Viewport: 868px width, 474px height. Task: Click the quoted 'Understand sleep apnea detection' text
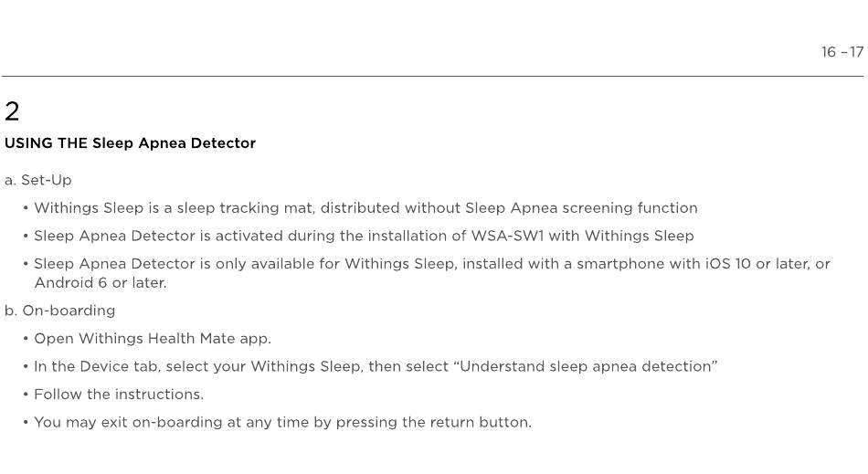pyautogui.click(x=588, y=367)
